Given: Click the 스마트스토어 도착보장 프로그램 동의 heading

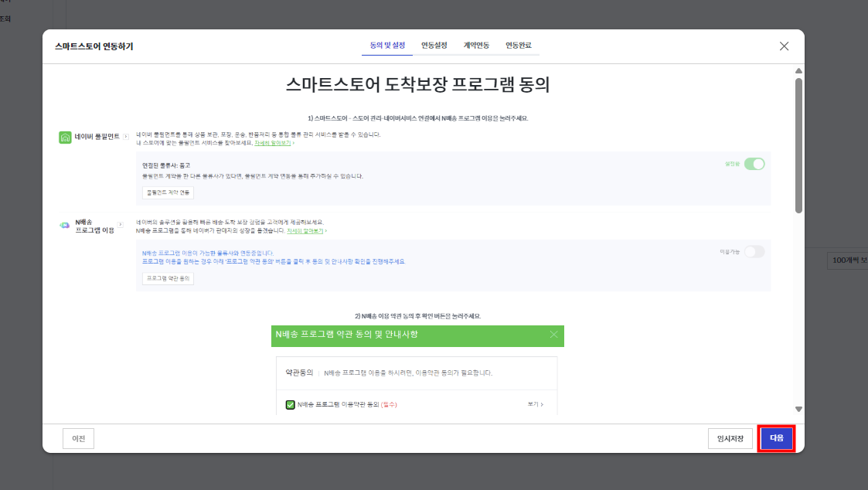Looking at the screenshot, I should (x=417, y=85).
